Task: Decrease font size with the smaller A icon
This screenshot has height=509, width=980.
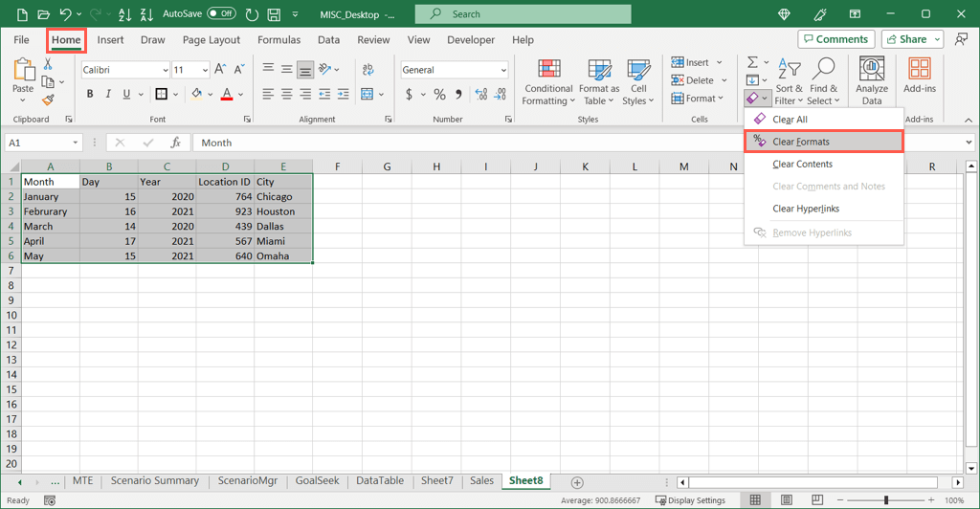Action: tap(238, 69)
